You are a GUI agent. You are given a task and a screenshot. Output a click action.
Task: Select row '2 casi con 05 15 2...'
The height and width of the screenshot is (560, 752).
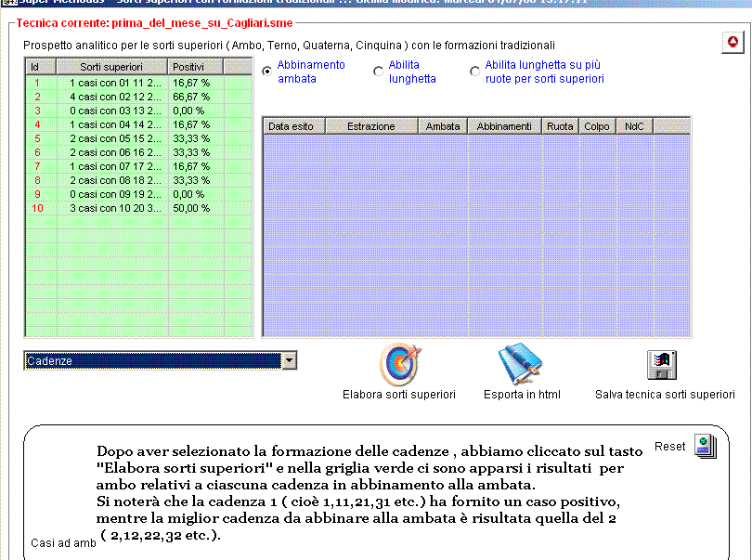tap(138, 138)
